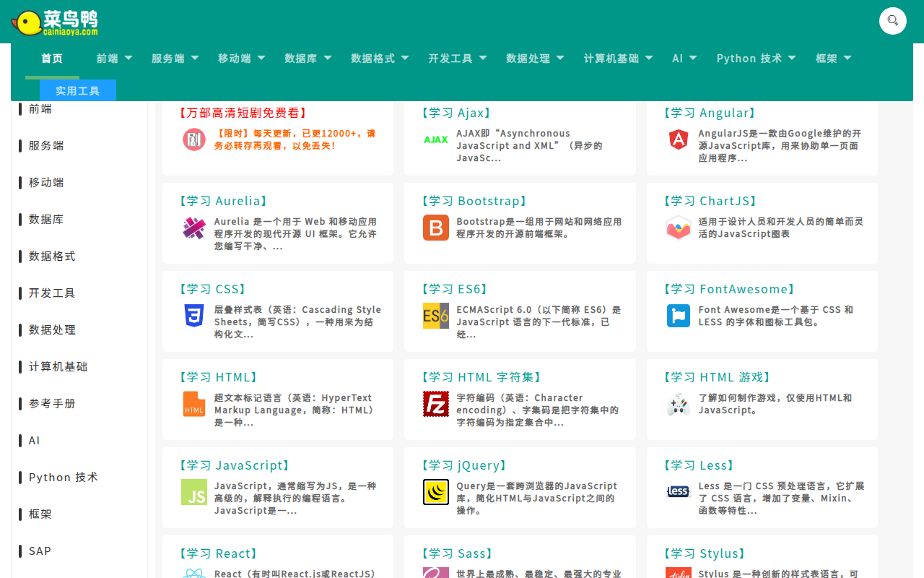The height and width of the screenshot is (578, 924).
Task: Click the Aurelia logo icon
Action: coord(194,228)
